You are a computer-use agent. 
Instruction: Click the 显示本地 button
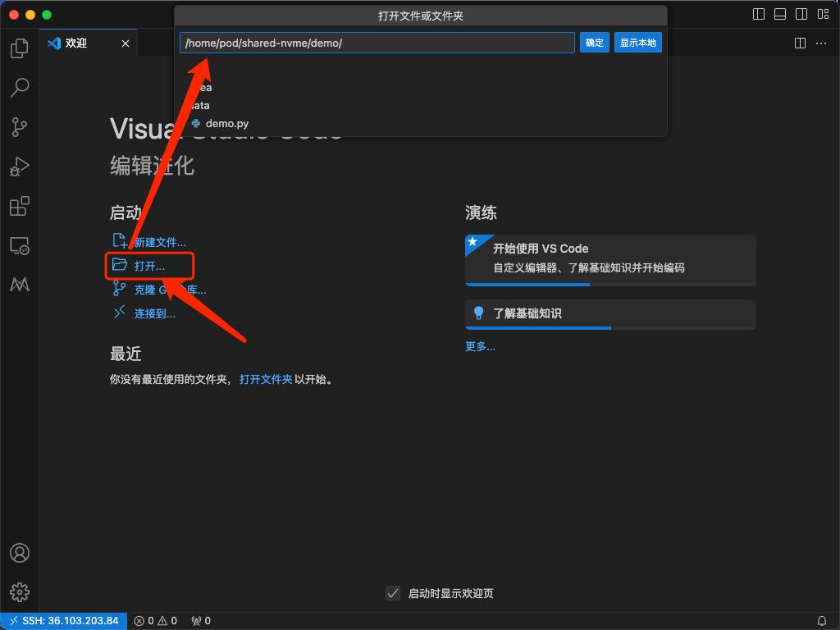[637, 43]
